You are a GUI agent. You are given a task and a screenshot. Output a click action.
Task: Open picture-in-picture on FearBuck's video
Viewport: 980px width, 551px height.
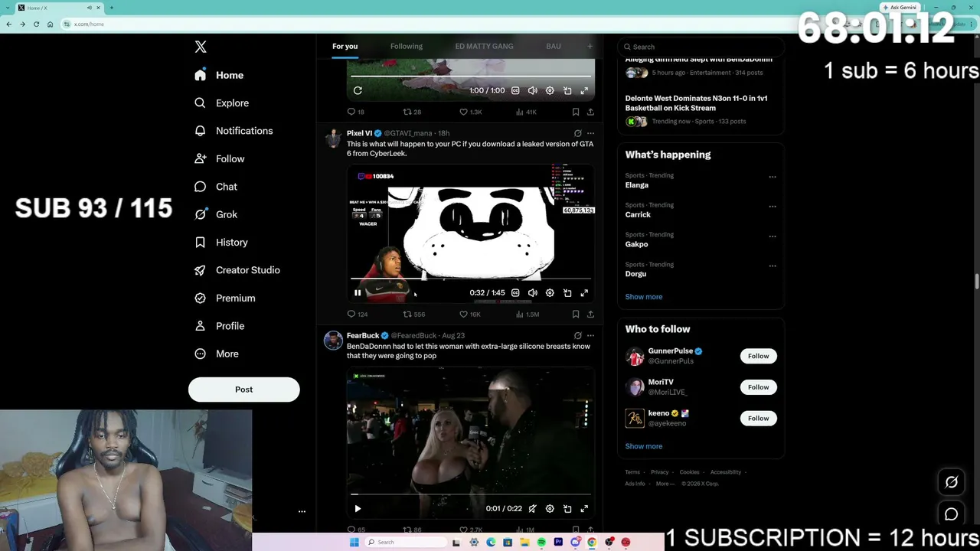point(567,508)
